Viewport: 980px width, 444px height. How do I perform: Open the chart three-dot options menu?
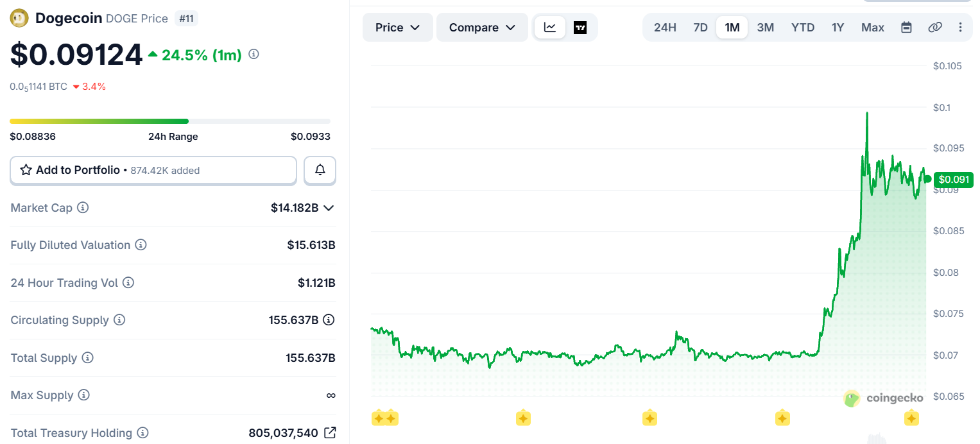point(960,27)
